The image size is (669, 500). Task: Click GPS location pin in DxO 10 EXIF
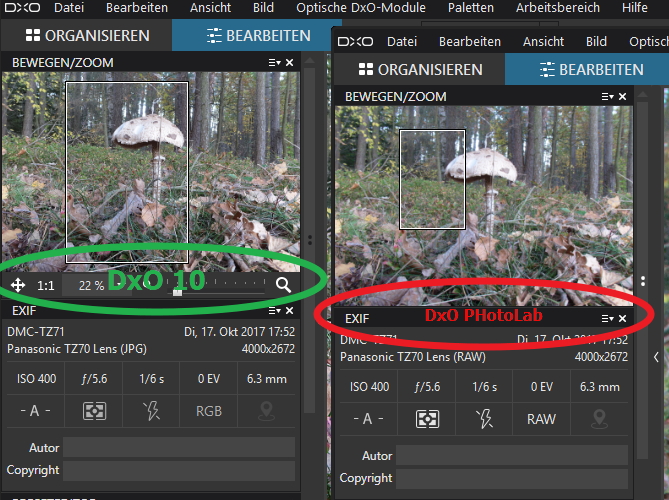pos(266,411)
